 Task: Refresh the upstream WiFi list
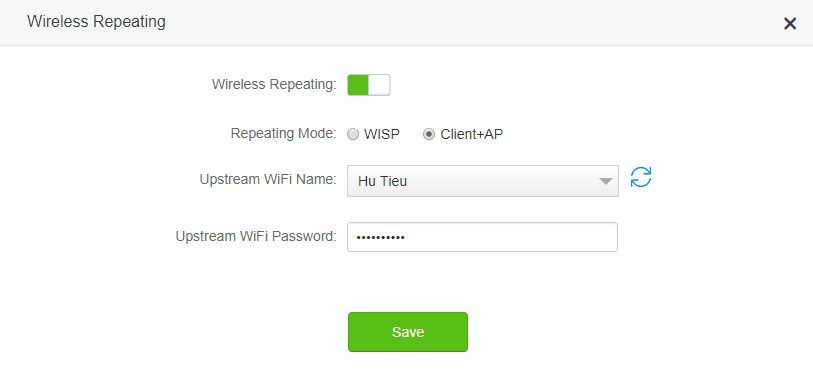(x=641, y=177)
